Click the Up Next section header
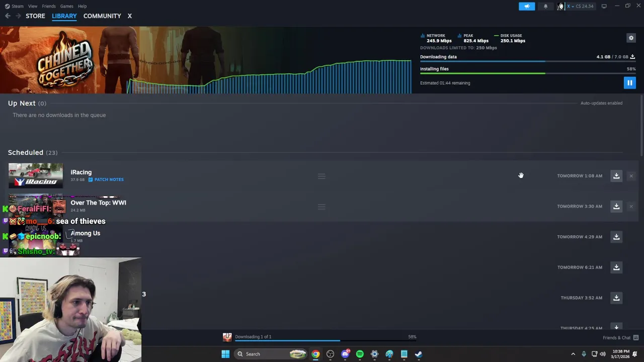This screenshot has height=362, width=644. 27,103
